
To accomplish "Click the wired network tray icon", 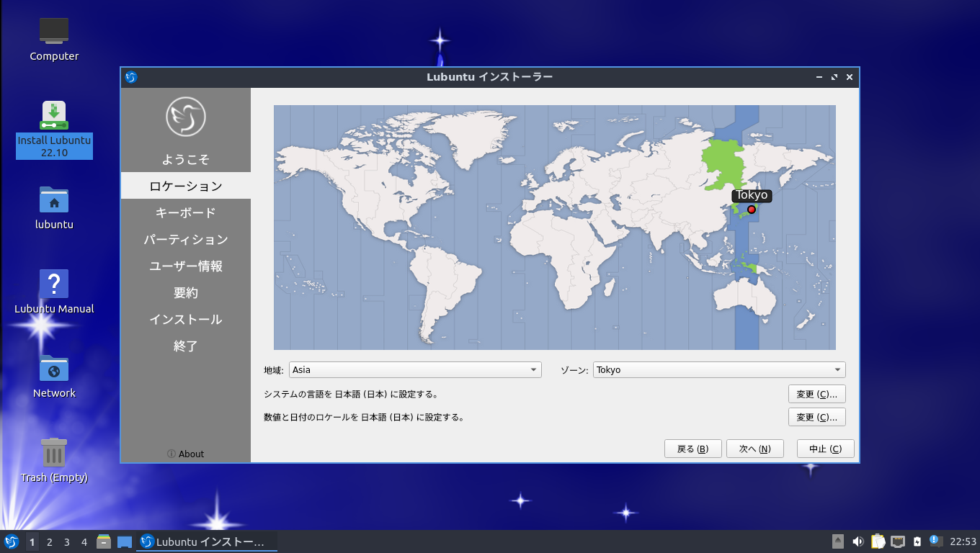I will pos(898,541).
